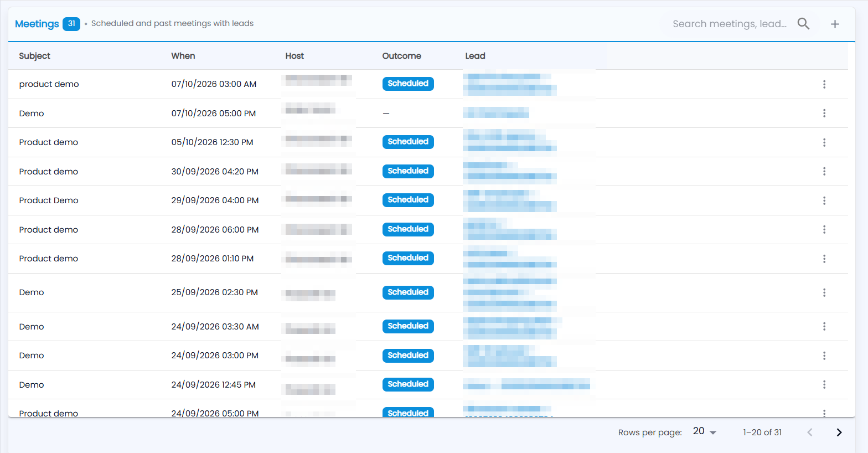Click the 31 meetings count badge
This screenshot has width=868, height=453.
pos(71,24)
